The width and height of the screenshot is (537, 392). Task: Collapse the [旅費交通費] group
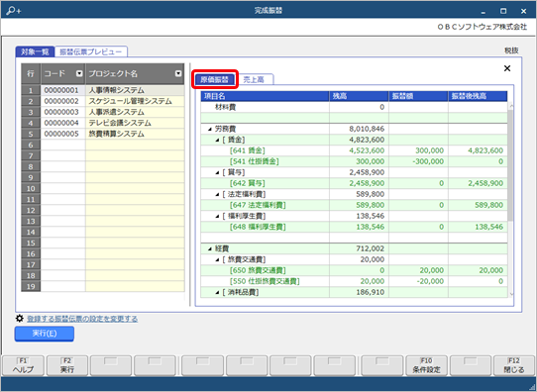(x=217, y=260)
